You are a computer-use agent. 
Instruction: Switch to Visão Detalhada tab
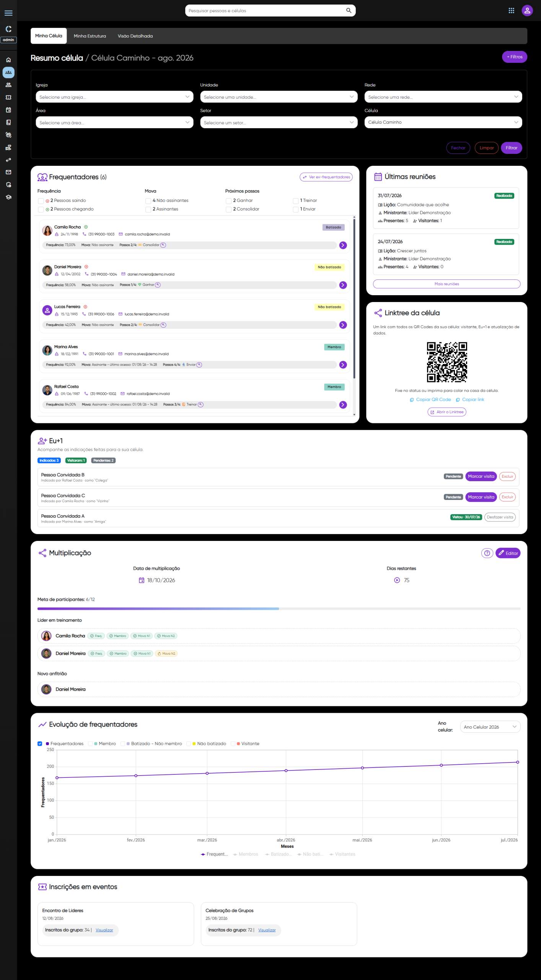pyautogui.click(x=135, y=36)
